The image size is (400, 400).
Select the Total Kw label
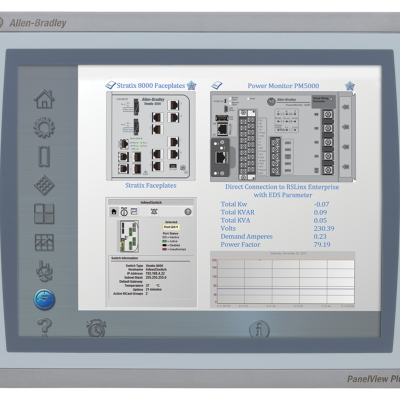click(234, 204)
